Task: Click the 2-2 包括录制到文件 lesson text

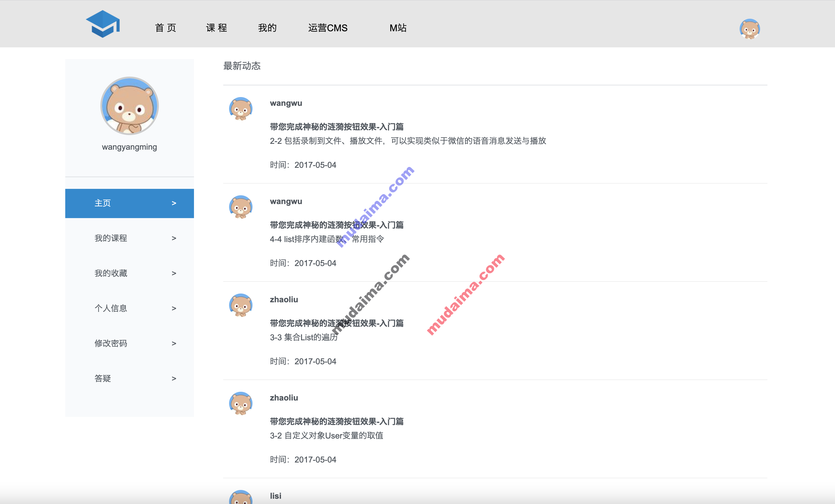Action: pyautogui.click(x=408, y=141)
